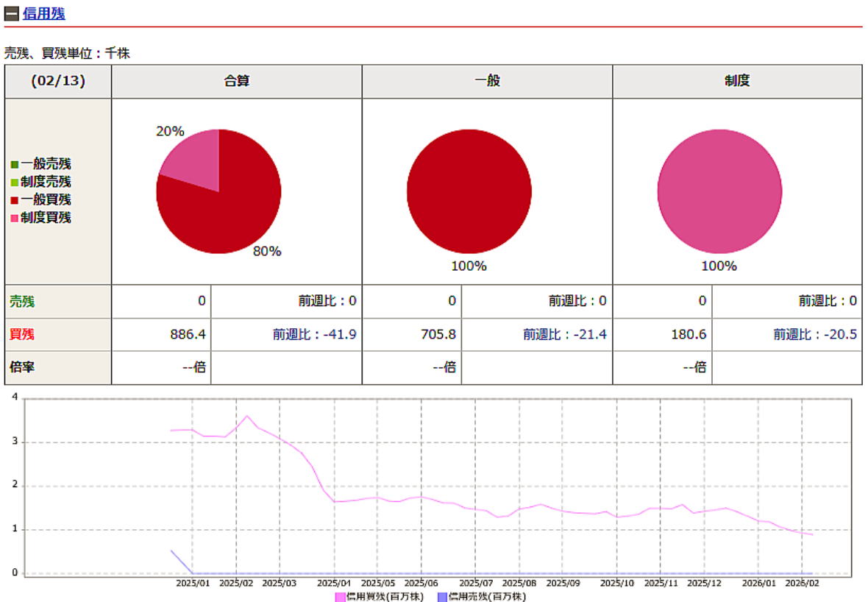The height and width of the screenshot is (602, 868).
Task: Click the 制度売残 light green legend square
Action: pos(14,182)
